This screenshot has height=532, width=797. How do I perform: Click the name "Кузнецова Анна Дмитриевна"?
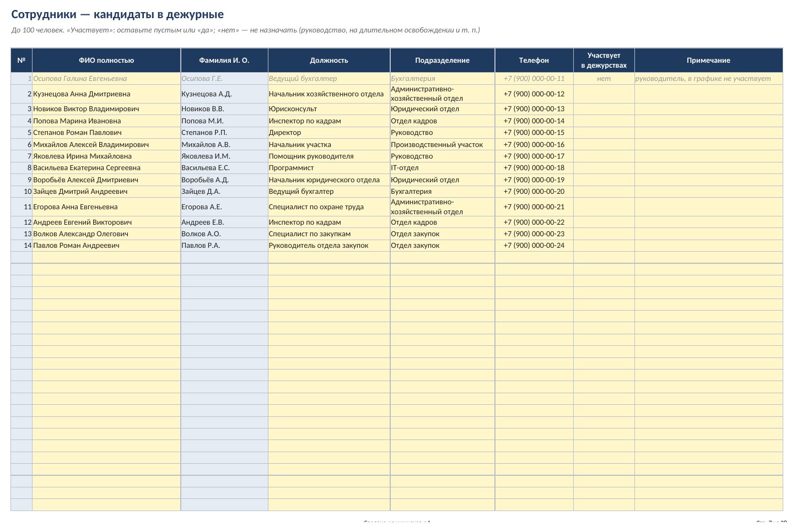(106, 94)
